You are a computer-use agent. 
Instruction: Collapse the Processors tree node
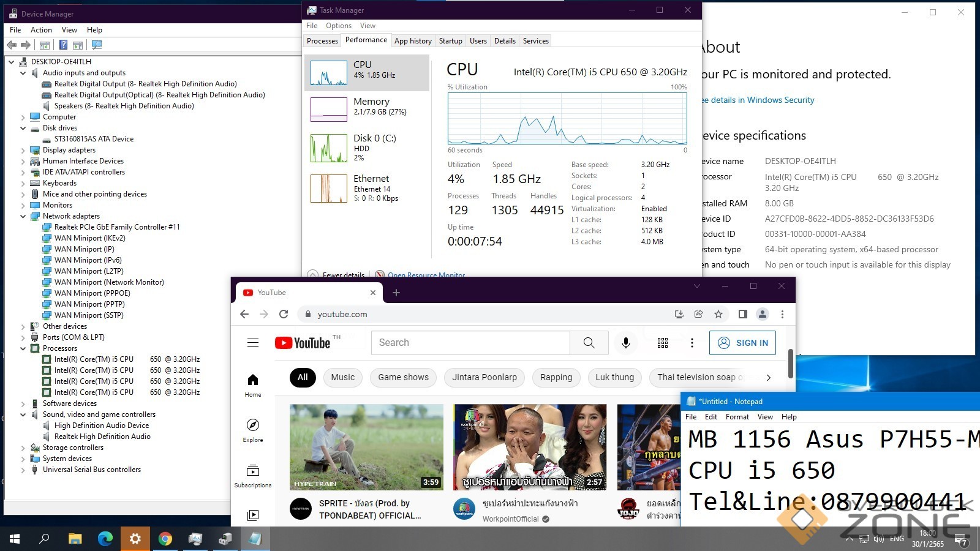tap(23, 348)
